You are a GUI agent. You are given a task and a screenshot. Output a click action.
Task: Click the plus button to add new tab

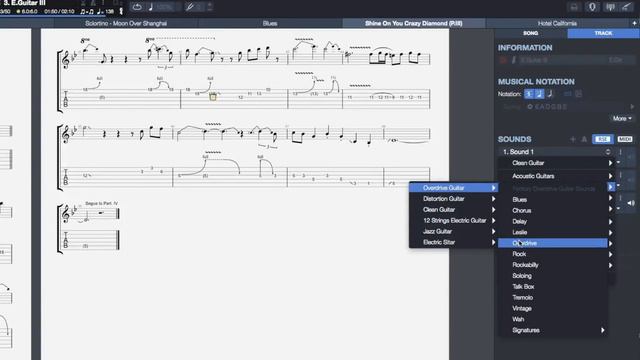634,23
